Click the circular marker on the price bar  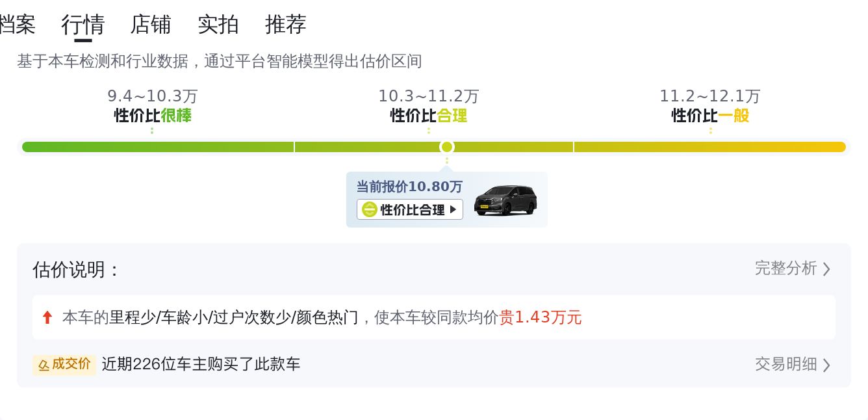[x=446, y=147]
